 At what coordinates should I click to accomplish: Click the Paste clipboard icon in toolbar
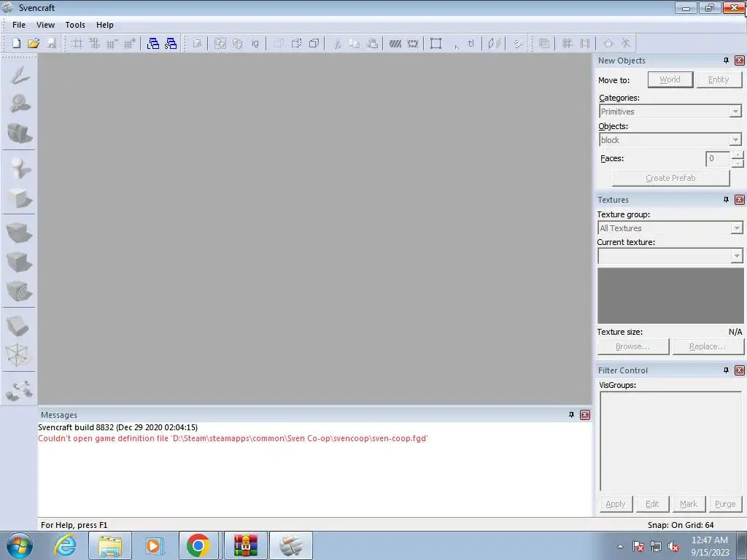click(372, 43)
